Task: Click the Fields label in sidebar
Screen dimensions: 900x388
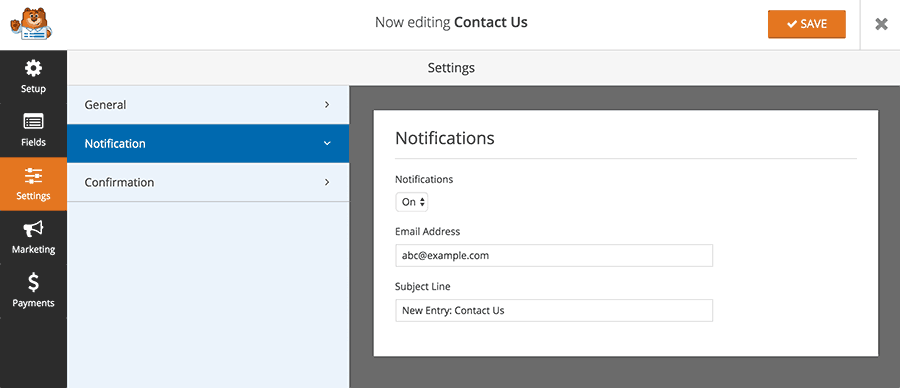Action: pyautogui.click(x=33, y=142)
